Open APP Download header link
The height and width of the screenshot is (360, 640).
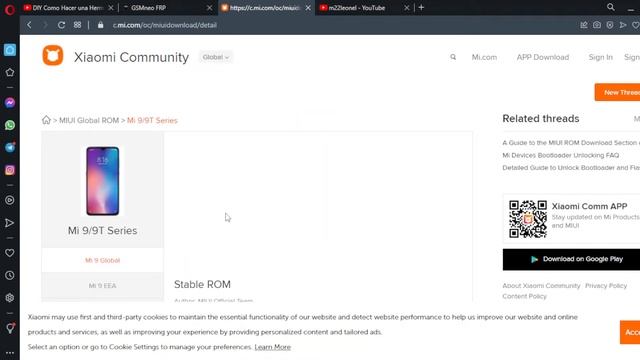pos(542,57)
